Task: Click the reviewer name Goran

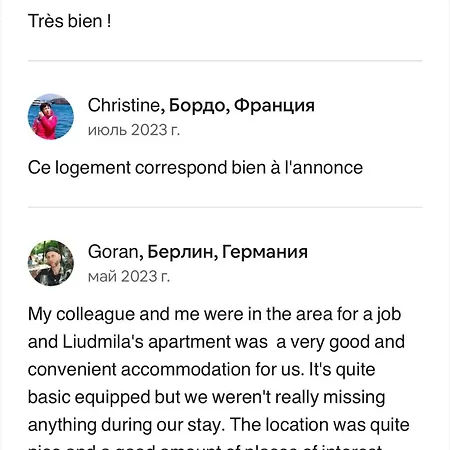Action: pyautogui.click(x=113, y=252)
